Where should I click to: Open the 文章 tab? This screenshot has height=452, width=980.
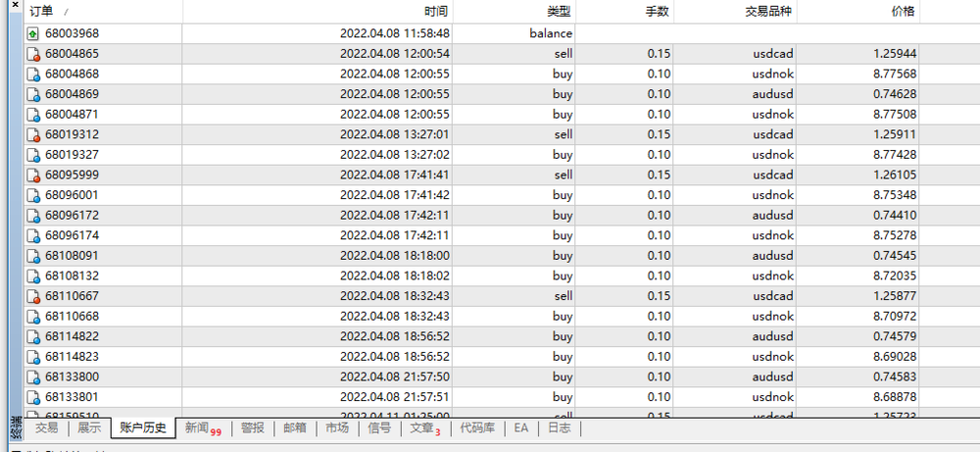point(424,428)
